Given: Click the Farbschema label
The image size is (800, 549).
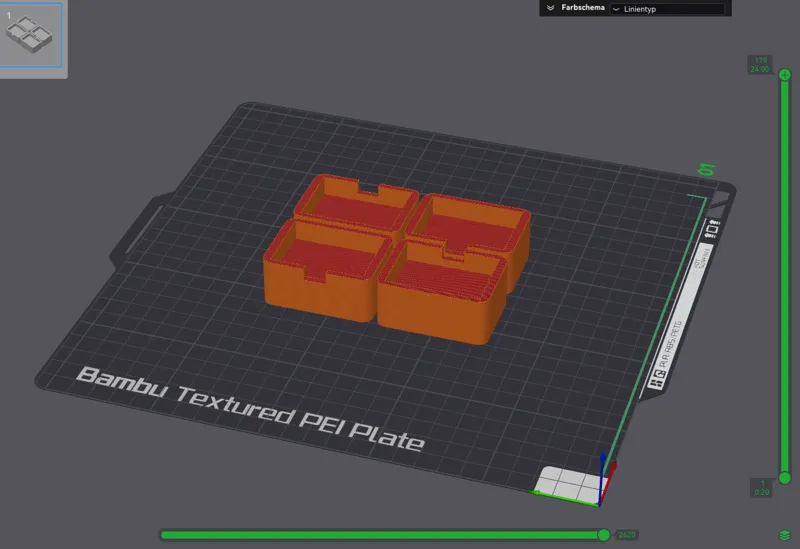Looking at the screenshot, I should (x=583, y=8).
